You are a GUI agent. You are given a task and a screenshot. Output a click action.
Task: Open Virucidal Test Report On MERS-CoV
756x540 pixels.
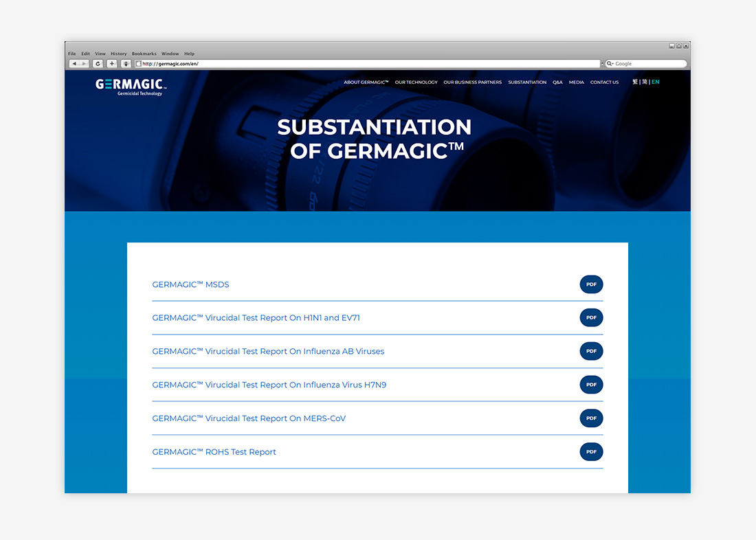249,418
